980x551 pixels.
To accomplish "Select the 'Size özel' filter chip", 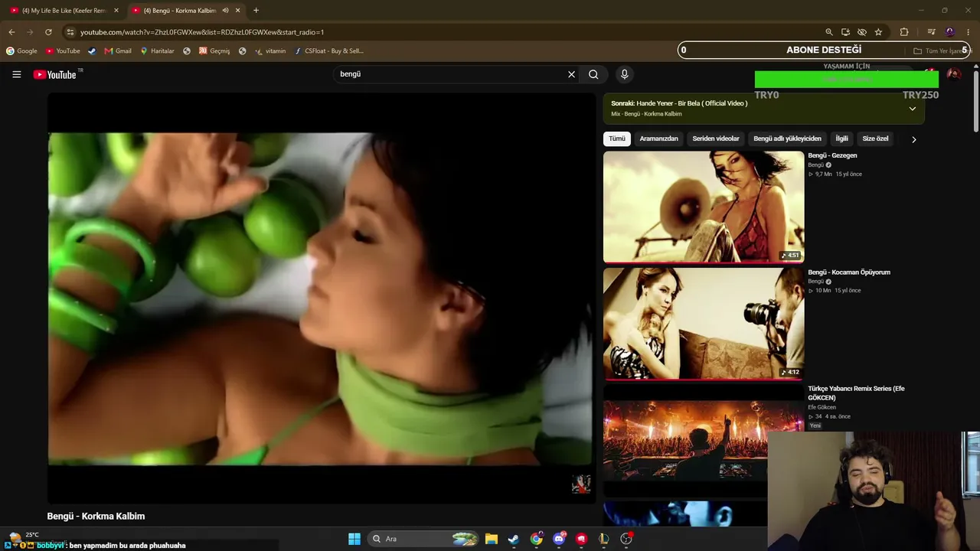I will pyautogui.click(x=875, y=139).
